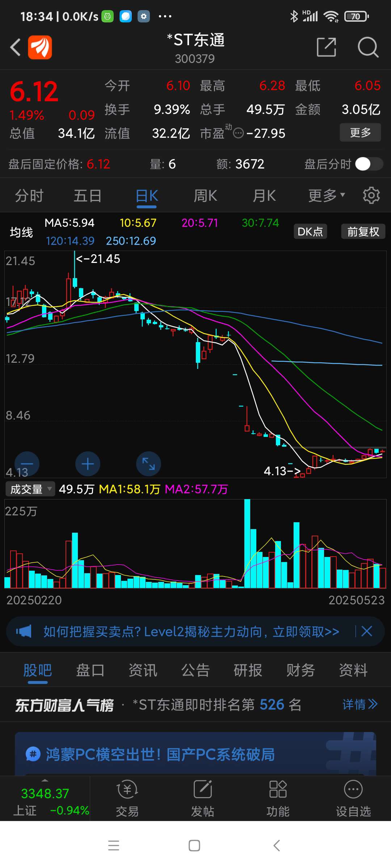Tap the share icon in the header
The height and width of the screenshot is (868, 391).
326,47
